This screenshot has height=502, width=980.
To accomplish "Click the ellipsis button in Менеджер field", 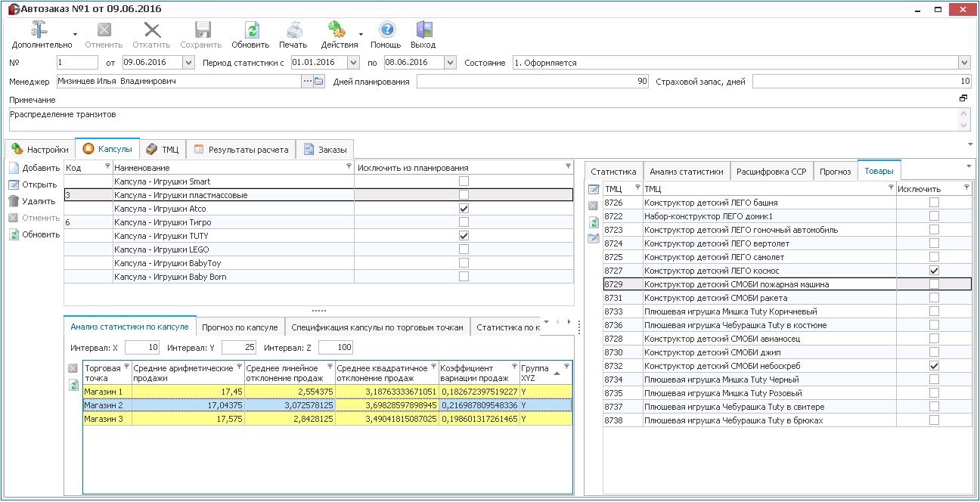I will click(307, 82).
